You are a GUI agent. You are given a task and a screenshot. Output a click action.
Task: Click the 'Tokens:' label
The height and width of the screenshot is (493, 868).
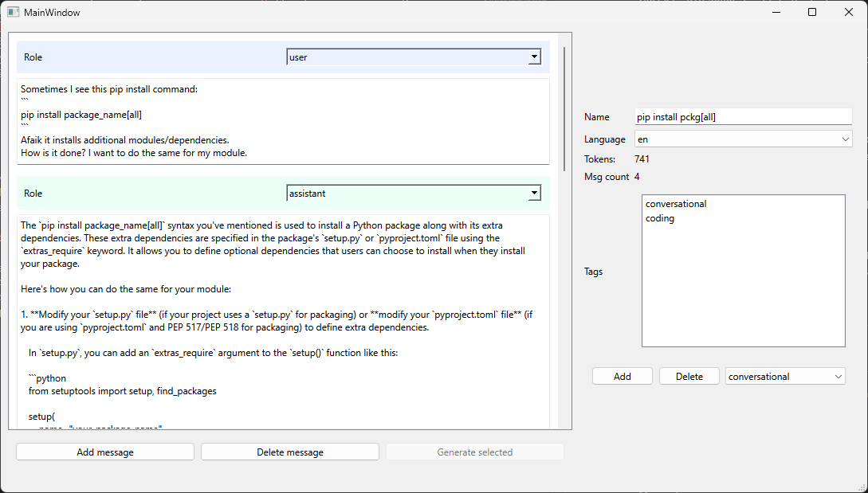coord(599,159)
